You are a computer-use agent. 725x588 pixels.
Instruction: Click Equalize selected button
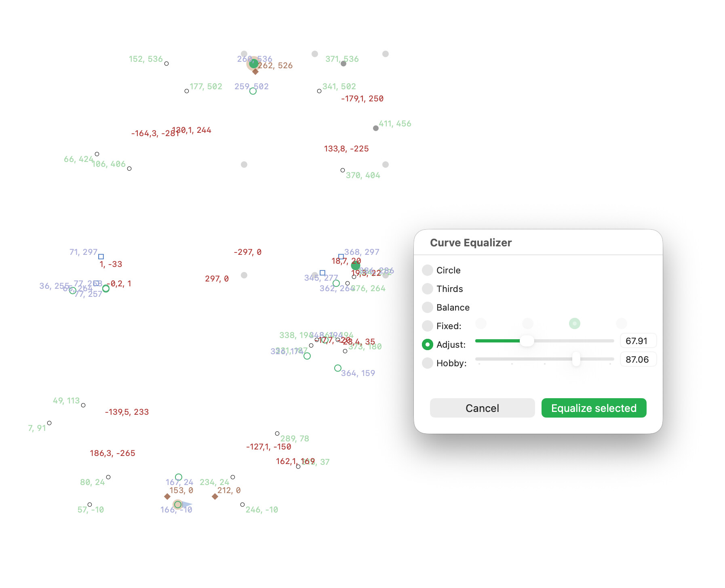coord(594,408)
